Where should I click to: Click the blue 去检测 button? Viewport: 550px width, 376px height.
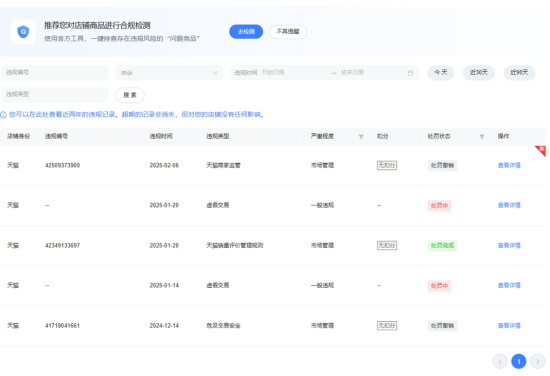(x=246, y=32)
